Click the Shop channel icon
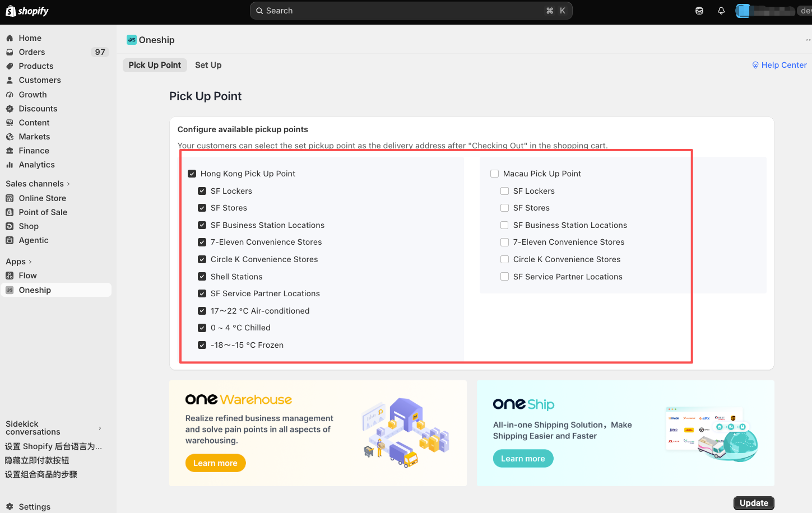812x513 pixels. [x=10, y=226]
